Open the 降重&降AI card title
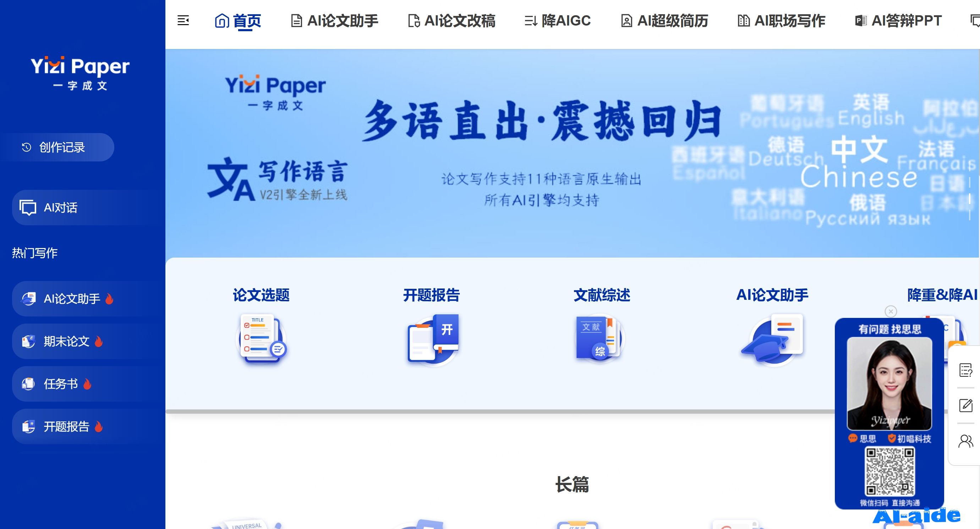The image size is (980, 529). (942, 295)
